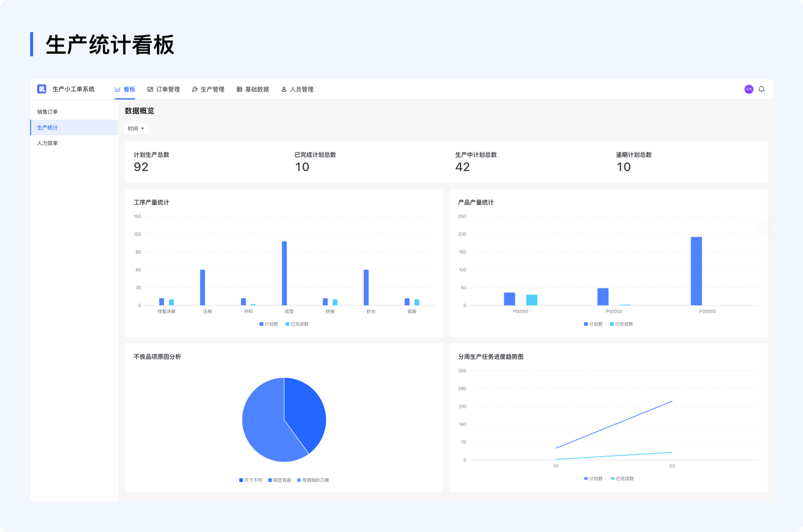
Task: Click the P00002 计划数 bar
Action: pyautogui.click(x=603, y=297)
